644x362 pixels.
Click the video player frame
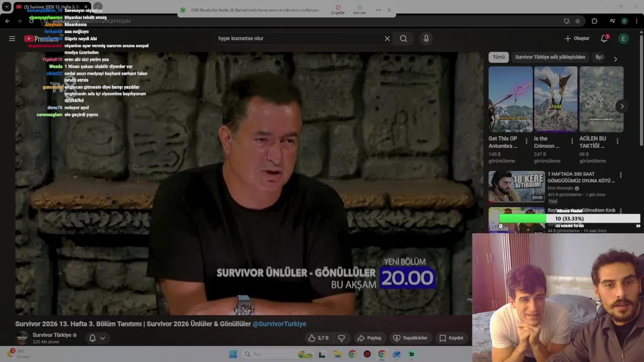click(250, 184)
